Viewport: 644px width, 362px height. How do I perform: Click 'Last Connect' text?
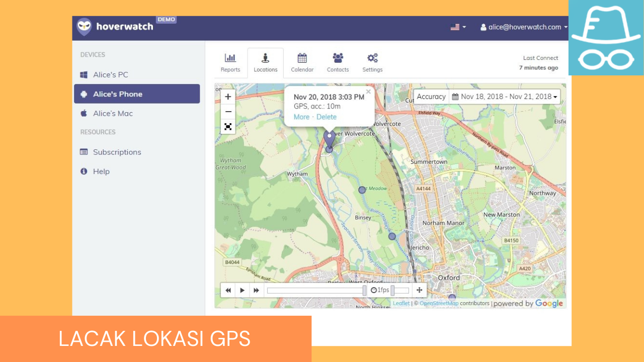(x=540, y=58)
